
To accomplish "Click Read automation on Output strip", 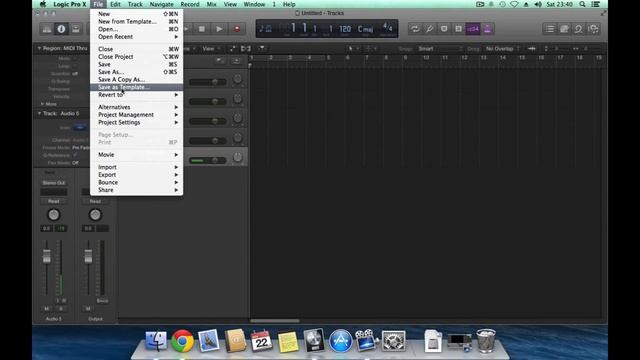I will pyautogui.click(x=95, y=201).
